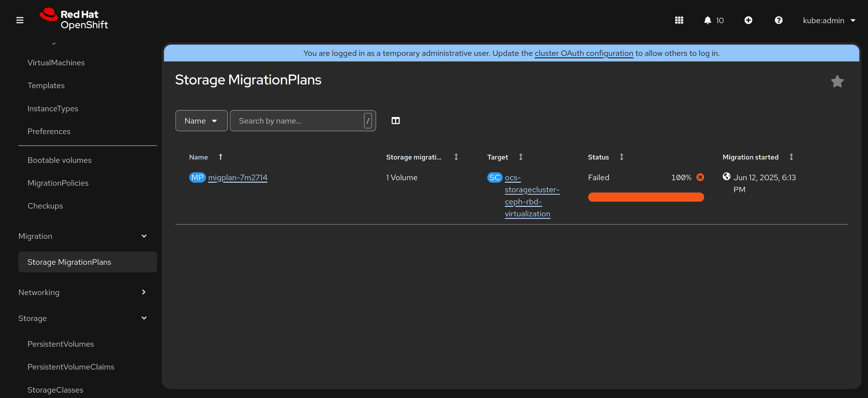868x398 pixels.
Task: Open the help question mark menu
Action: click(x=778, y=20)
